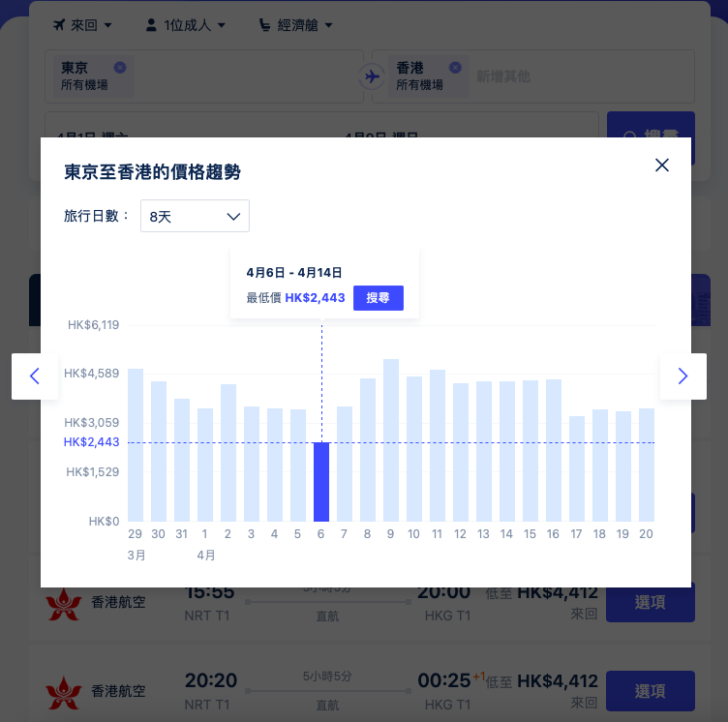The image size is (728, 722).
Task: Show earlier dates with left arrow
Action: click(x=35, y=376)
